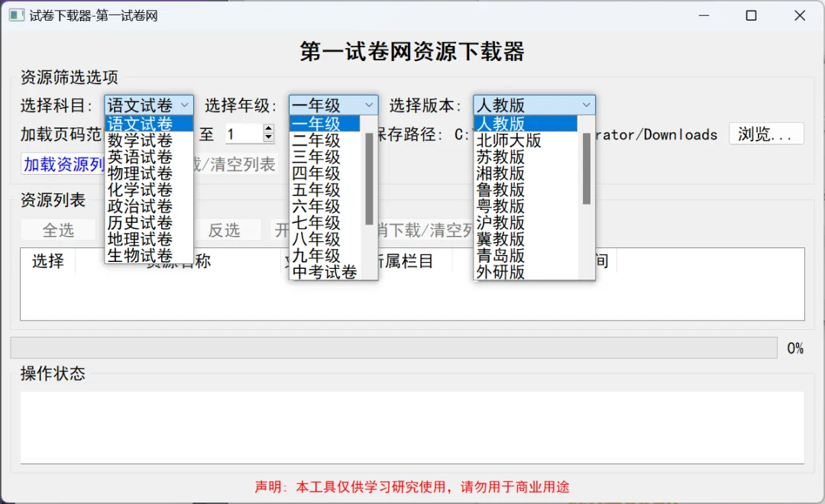Open the 选择科目 combo box arrow

tap(186, 105)
